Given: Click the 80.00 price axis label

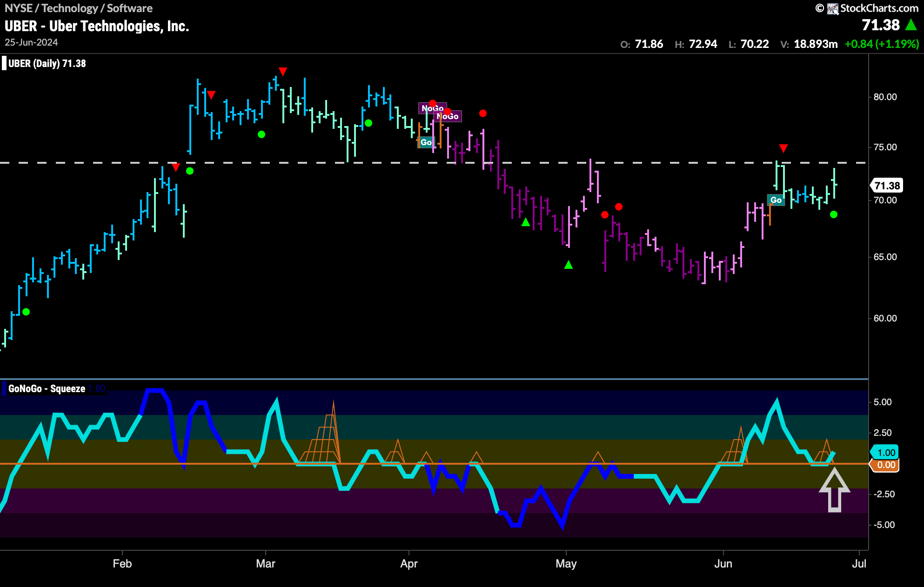Looking at the screenshot, I should [885, 97].
